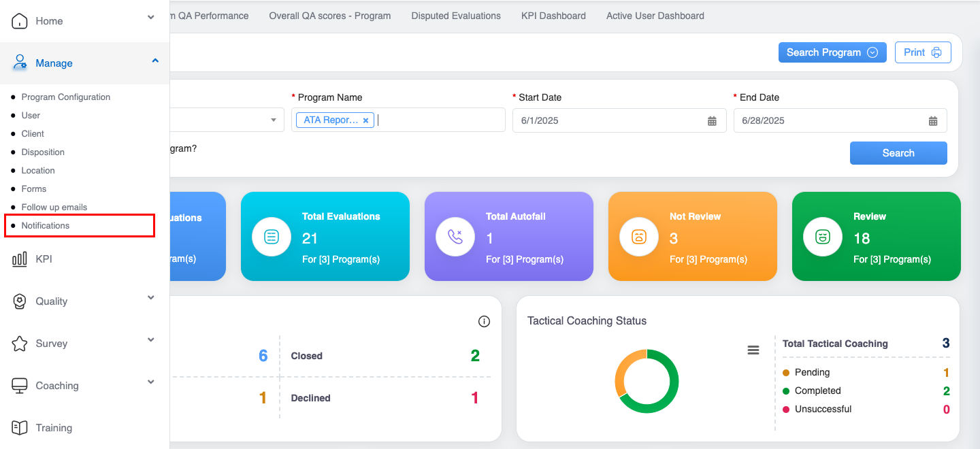Switch to the KPI Dashboard tab
The image size is (980, 449).
[553, 16]
